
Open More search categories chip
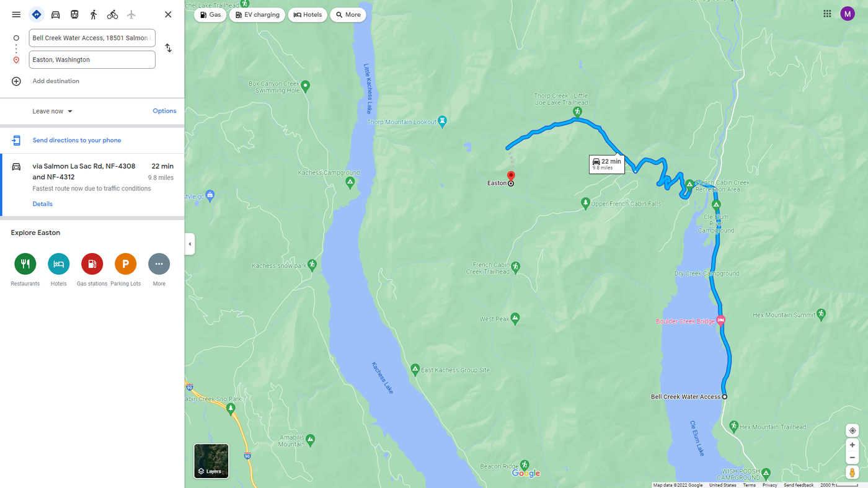348,15
